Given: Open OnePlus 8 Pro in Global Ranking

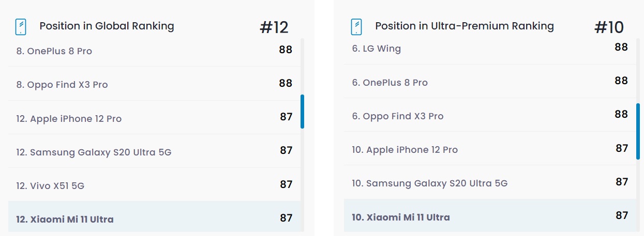Looking at the screenshot, I should (x=154, y=51).
